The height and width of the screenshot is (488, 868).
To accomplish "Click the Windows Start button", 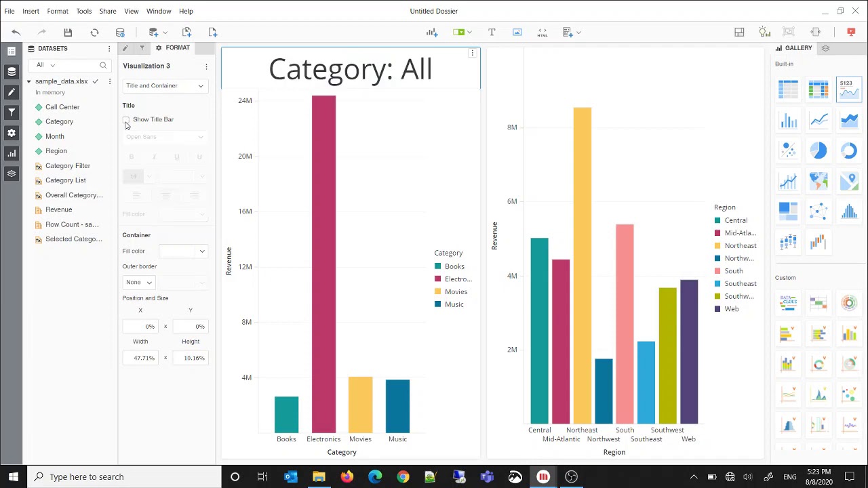I will [x=14, y=476].
